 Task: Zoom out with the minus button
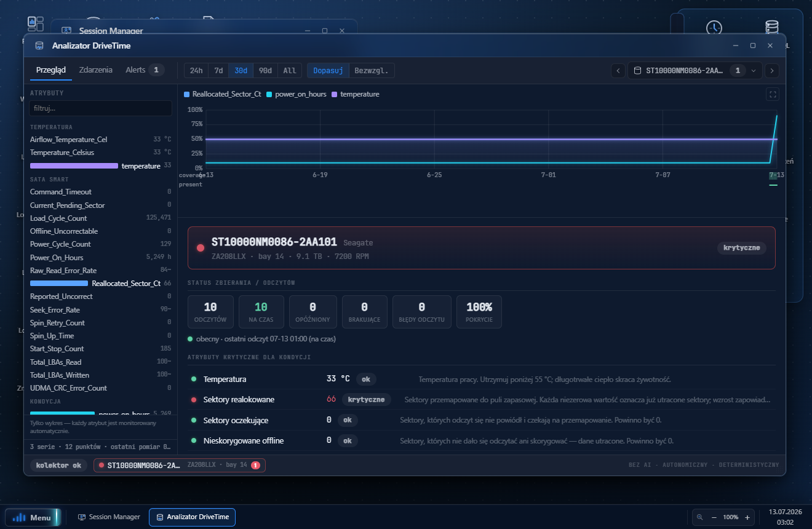714,517
